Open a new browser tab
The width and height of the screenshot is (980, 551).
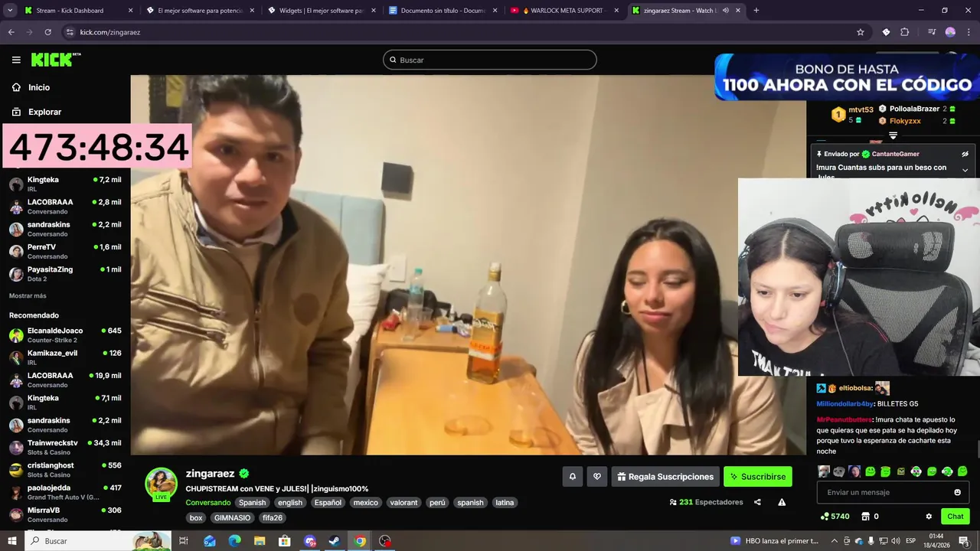pos(756,11)
